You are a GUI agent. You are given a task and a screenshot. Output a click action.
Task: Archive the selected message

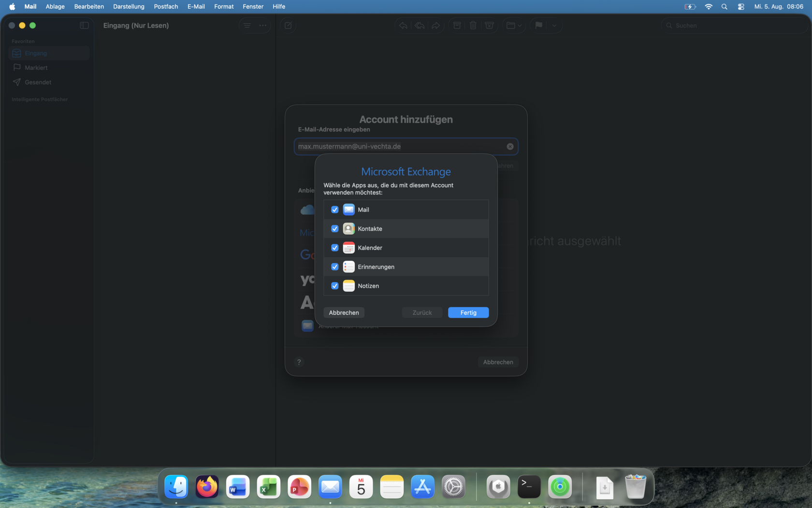[457, 25]
